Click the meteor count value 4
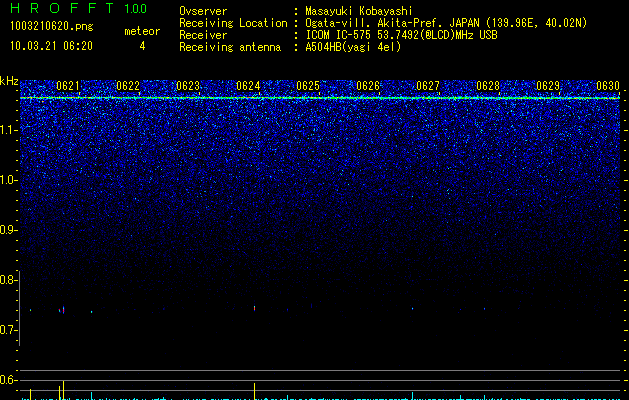Image resolution: width=629 pixels, height=400 pixels. (142, 46)
